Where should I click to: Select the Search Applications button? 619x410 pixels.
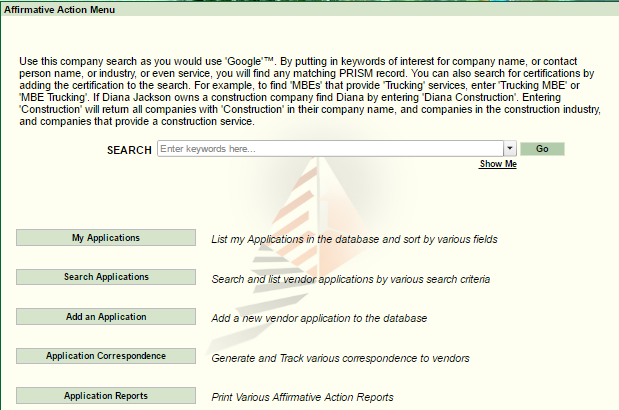point(106,277)
